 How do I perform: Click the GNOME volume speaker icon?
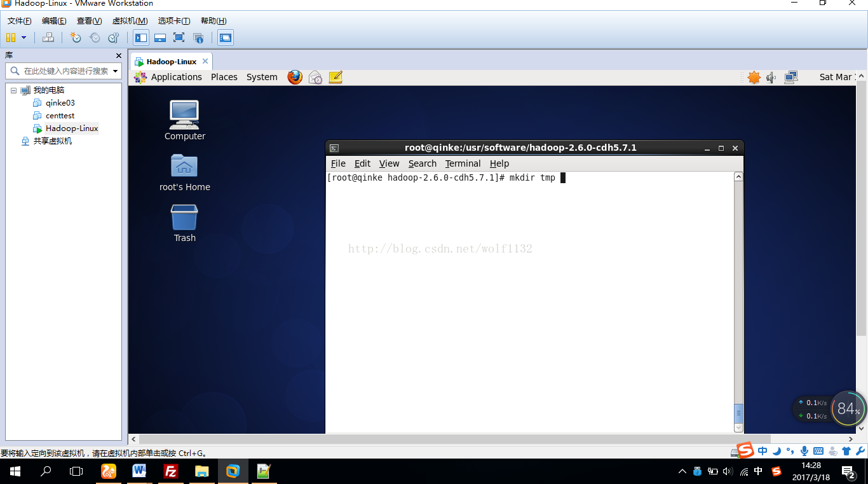click(771, 77)
